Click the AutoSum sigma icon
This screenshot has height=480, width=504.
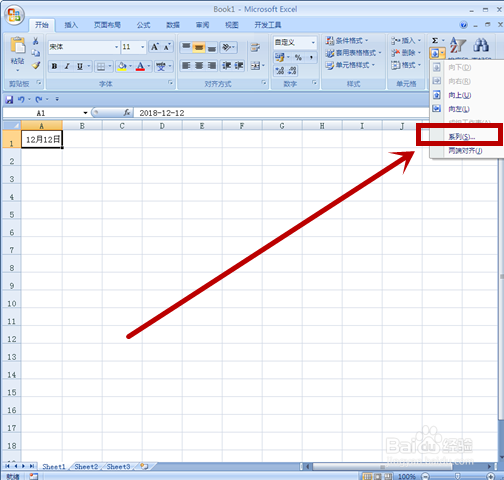tap(435, 41)
